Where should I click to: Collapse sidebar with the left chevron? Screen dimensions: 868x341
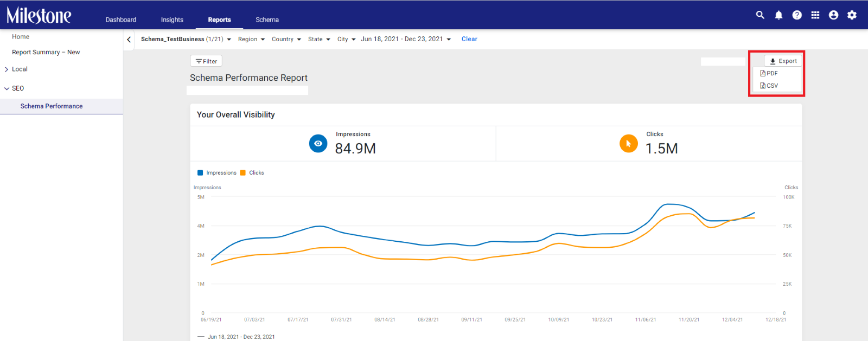tap(129, 40)
